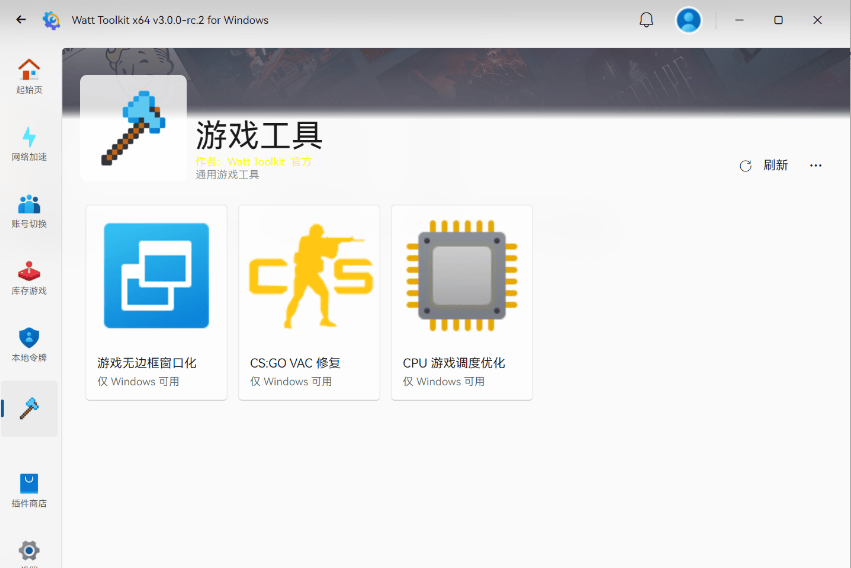Open 起始页 home page in sidebar
The width and height of the screenshot is (851, 568).
coord(29,76)
